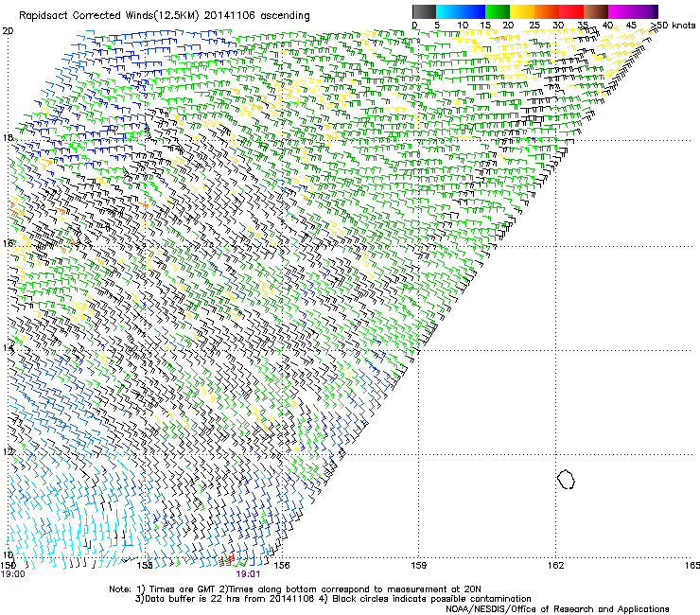Screen dimensions: 700x615
Task: Click the purple '19:01' time label
Action: (248, 574)
